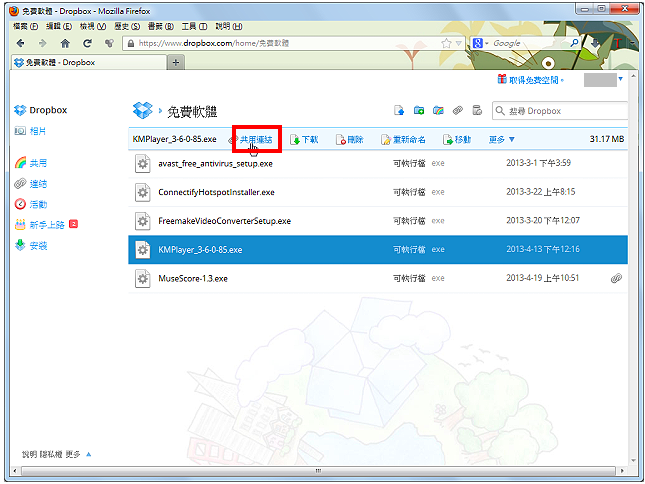Click the blue Dropbox logo in the breadcrumb
This screenshot has width=645, height=484.
(x=142, y=110)
